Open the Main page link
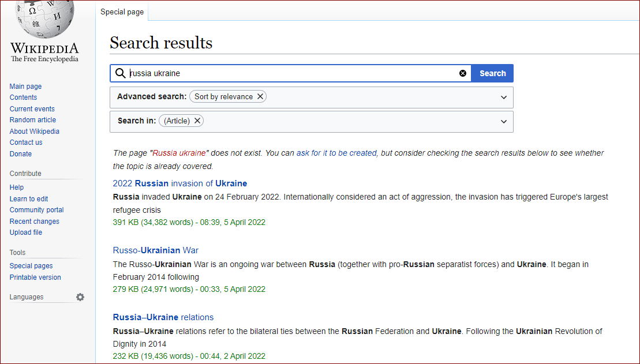The width and height of the screenshot is (640, 364). (x=26, y=86)
